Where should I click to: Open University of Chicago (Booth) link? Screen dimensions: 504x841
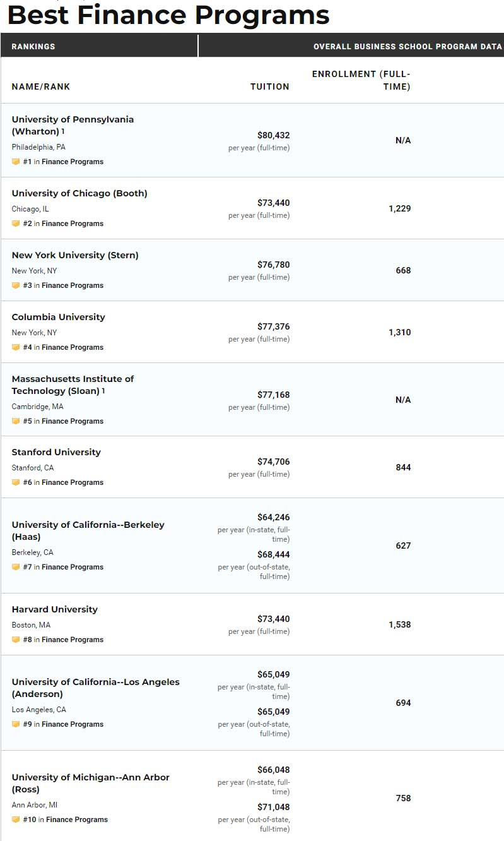[x=79, y=193]
